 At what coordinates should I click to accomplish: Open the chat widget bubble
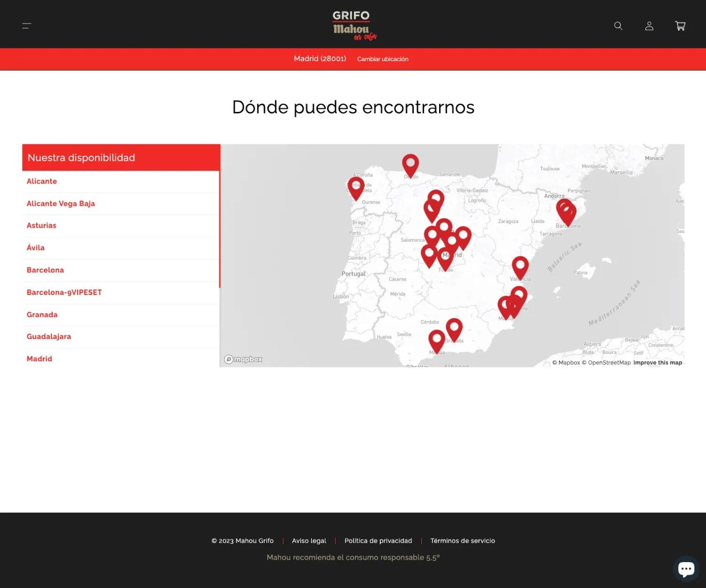click(686, 568)
